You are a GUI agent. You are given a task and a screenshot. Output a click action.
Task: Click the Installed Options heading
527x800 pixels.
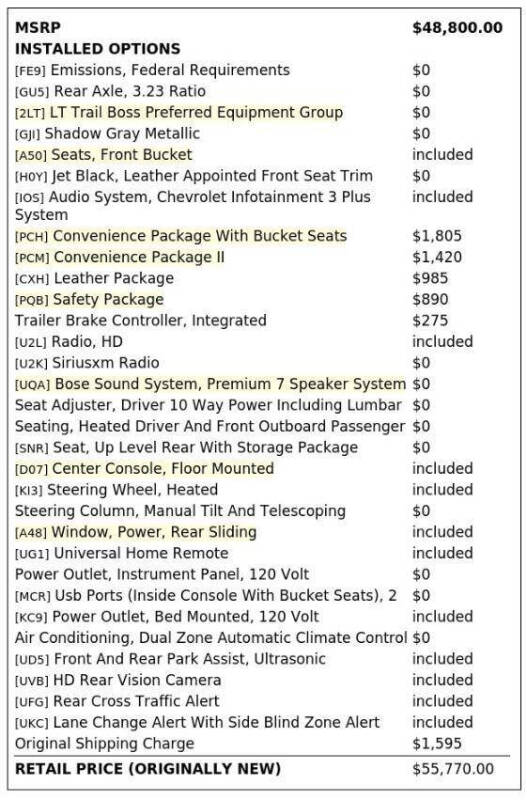coord(97,48)
